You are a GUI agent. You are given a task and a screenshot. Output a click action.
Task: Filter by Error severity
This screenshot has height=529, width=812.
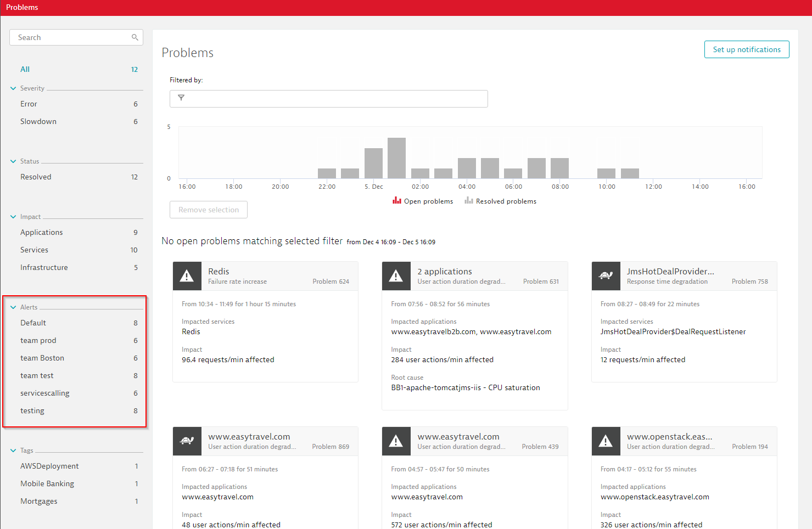(29, 104)
